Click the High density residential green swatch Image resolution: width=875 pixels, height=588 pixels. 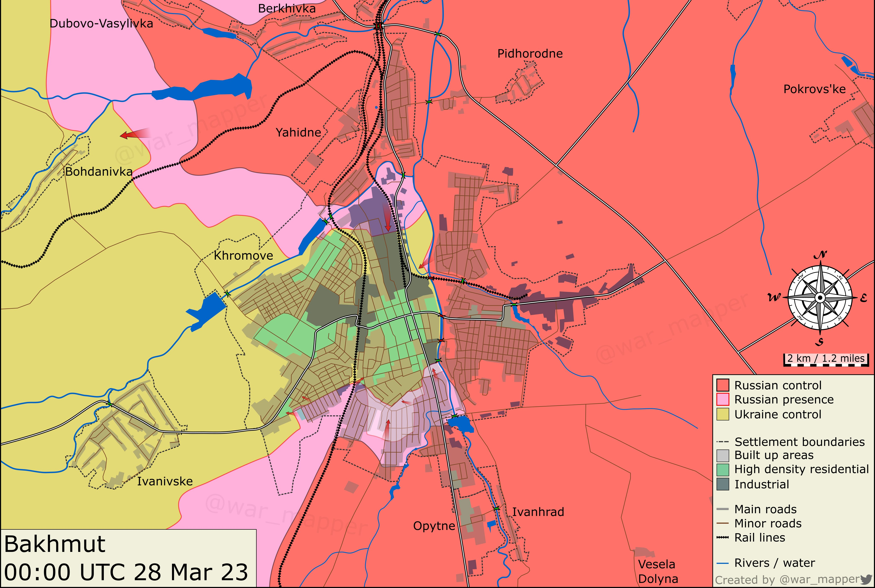(x=722, y=469)
